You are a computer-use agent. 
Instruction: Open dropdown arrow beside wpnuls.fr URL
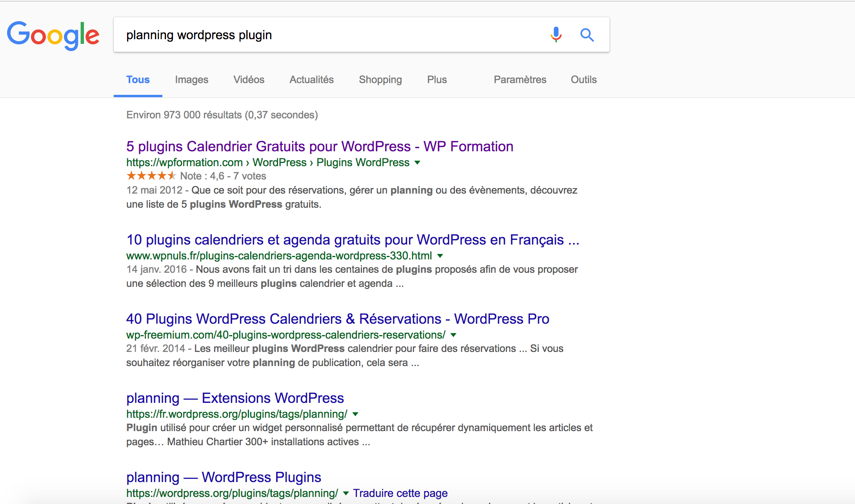(x=440, y=256)
